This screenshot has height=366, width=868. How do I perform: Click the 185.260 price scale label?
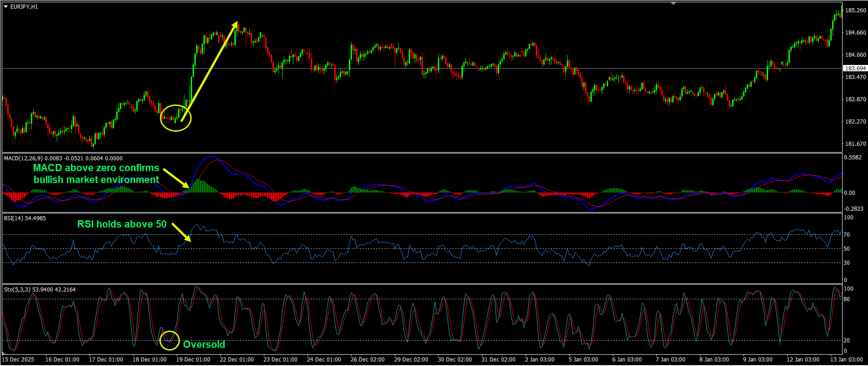pyautogui.click(x=855, y=10)
